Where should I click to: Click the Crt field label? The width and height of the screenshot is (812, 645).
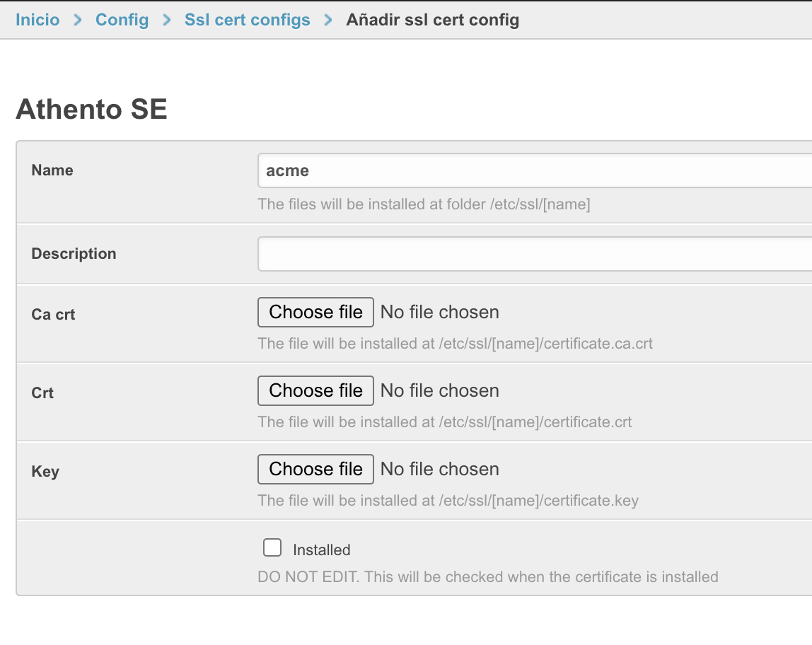(x=42, y=393)
